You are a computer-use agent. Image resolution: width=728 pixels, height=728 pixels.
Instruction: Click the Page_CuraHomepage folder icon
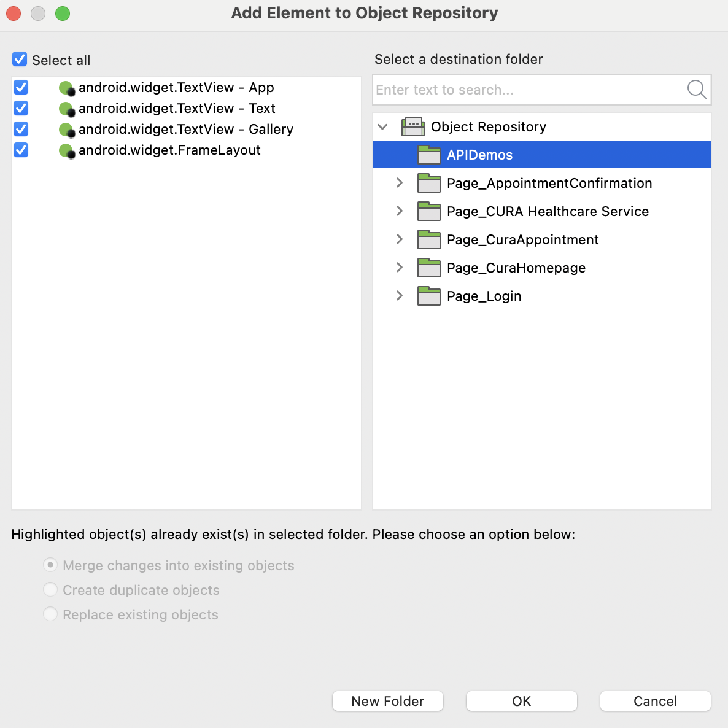pos(429,268)
